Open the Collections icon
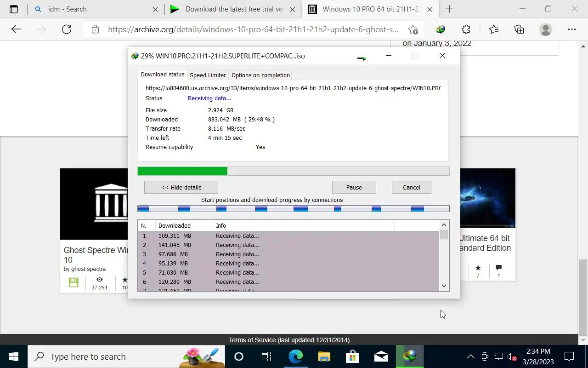Screen dimensions: 588x368 (519, 29)
